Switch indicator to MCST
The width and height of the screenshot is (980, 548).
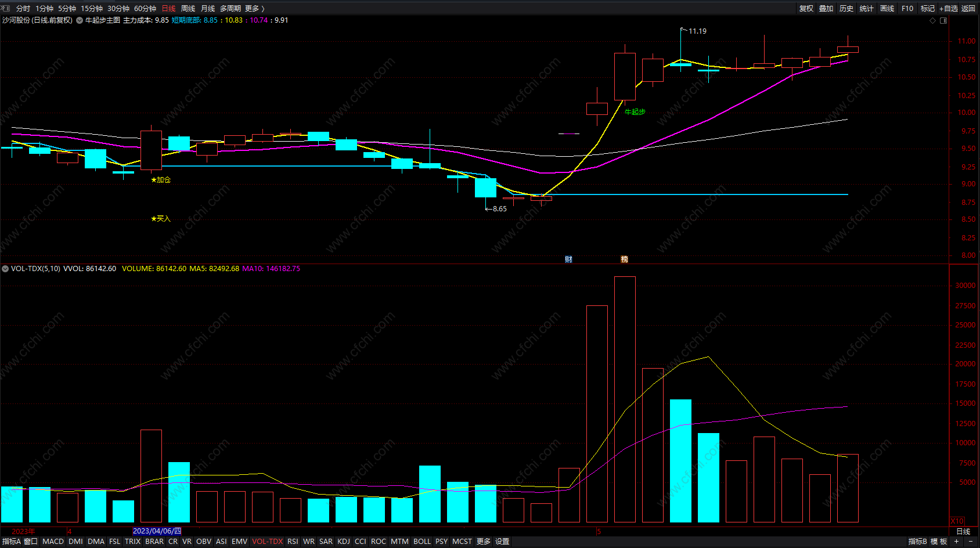(x=462, y=542)
